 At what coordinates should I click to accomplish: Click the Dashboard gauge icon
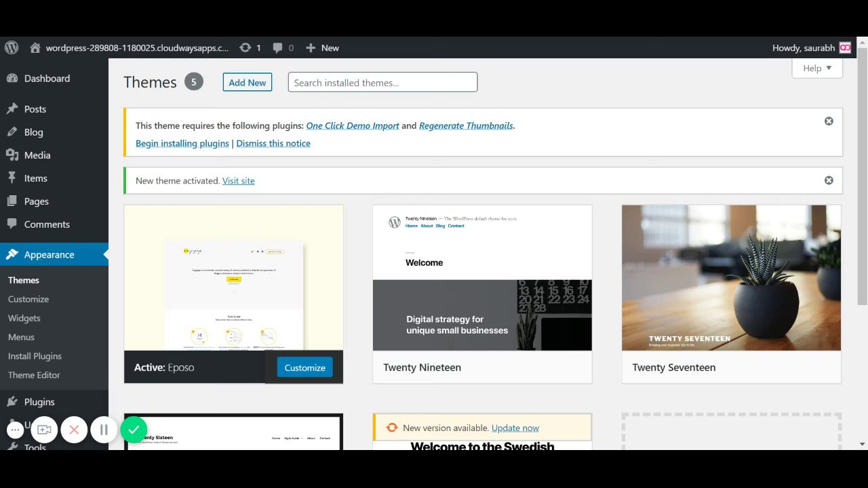pos(12,78)
